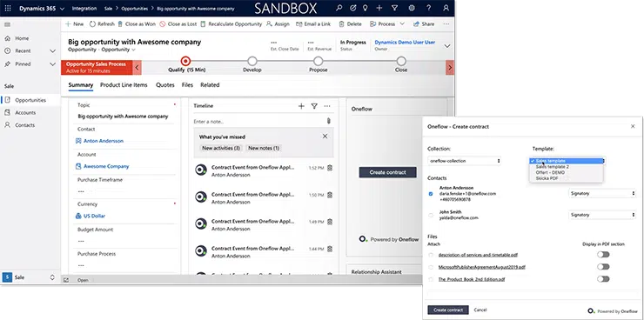Switch to the Quotes tab
Image resolution: width=644 pixels, height=320 pixels.
coord(165,85)
